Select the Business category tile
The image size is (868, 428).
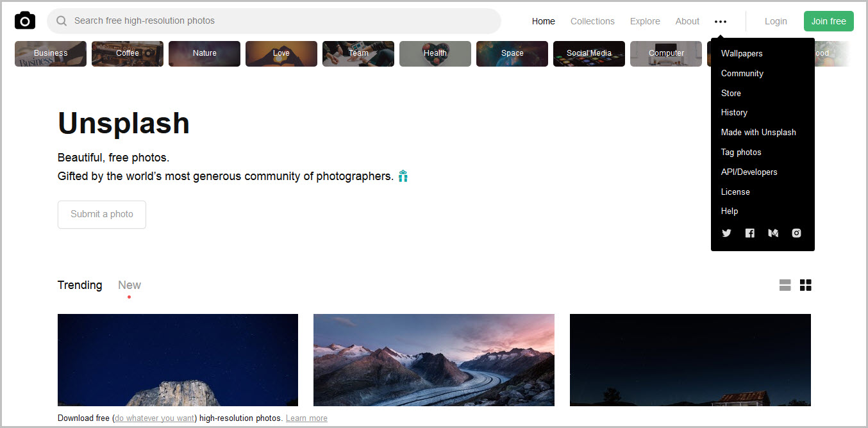tap(51, 54)
